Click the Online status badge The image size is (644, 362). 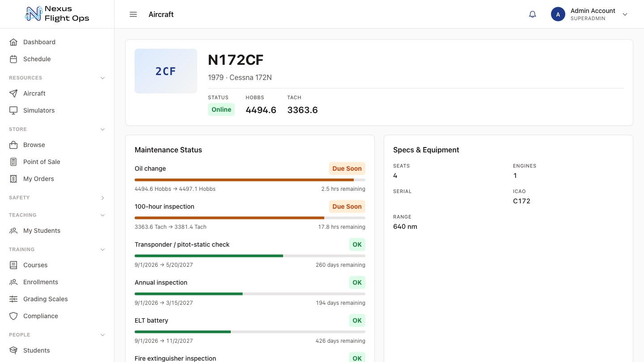tap(221, 109)
